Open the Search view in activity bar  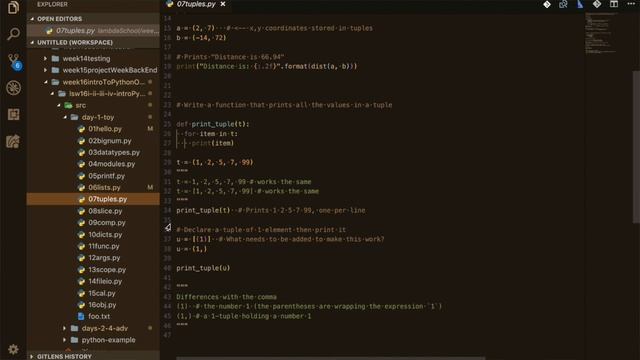click(13, 34)
